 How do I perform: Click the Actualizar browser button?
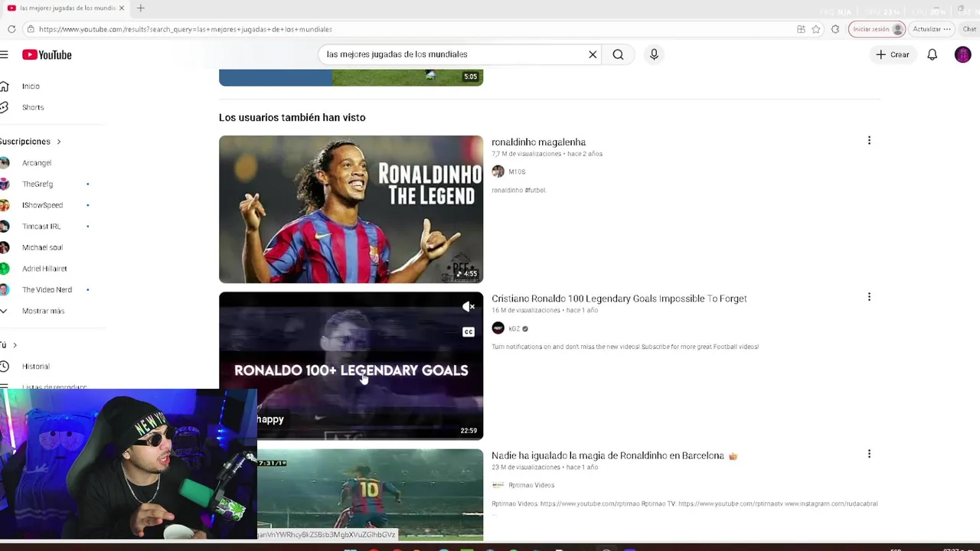click(931, 29)
